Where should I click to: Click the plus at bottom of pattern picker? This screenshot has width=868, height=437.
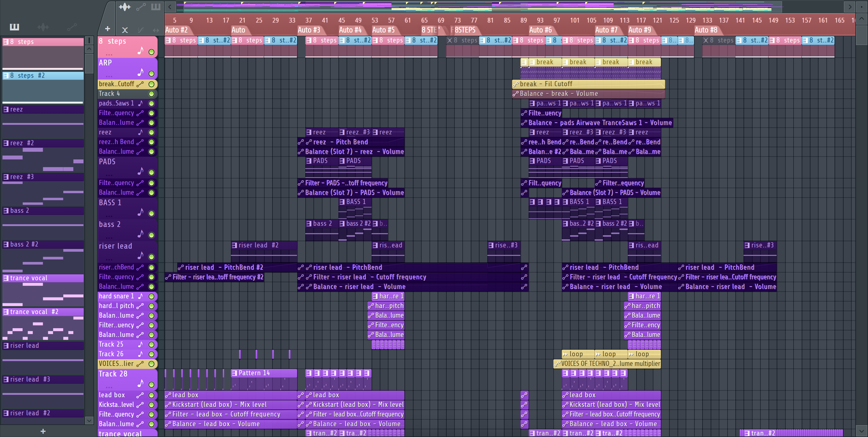pos(43,431)
